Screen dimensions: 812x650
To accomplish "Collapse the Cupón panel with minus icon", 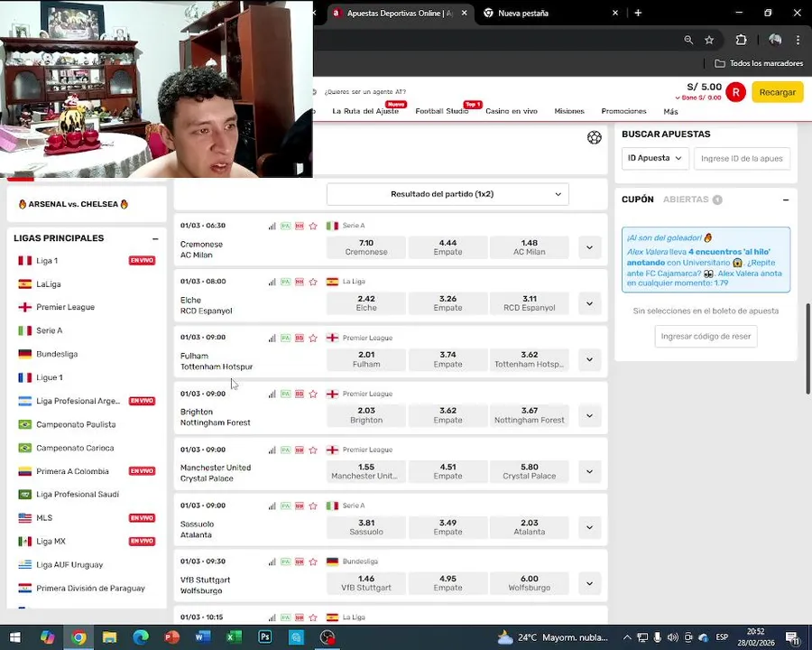I will [x=786, y=200].
